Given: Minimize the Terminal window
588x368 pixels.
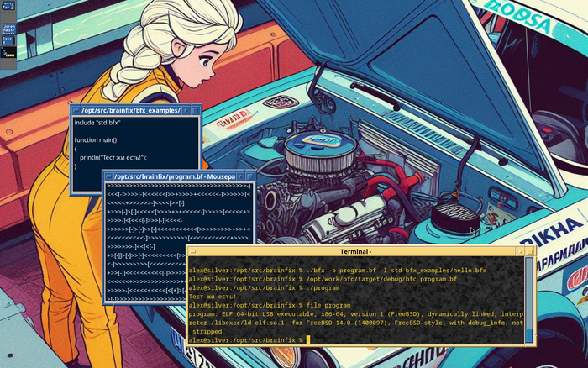Looking at the screenshot, I should click(x=520, y=251).
